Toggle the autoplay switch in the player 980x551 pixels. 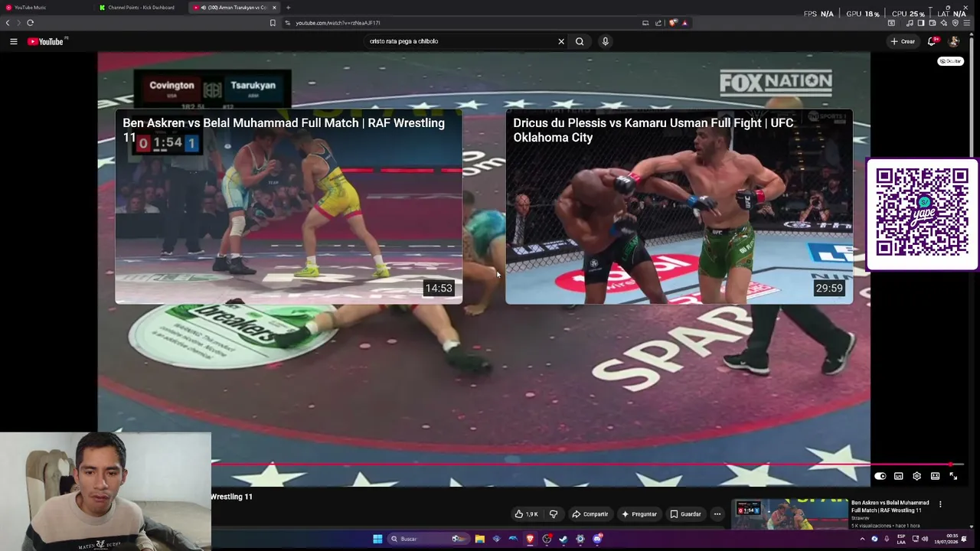coord(880,476)
